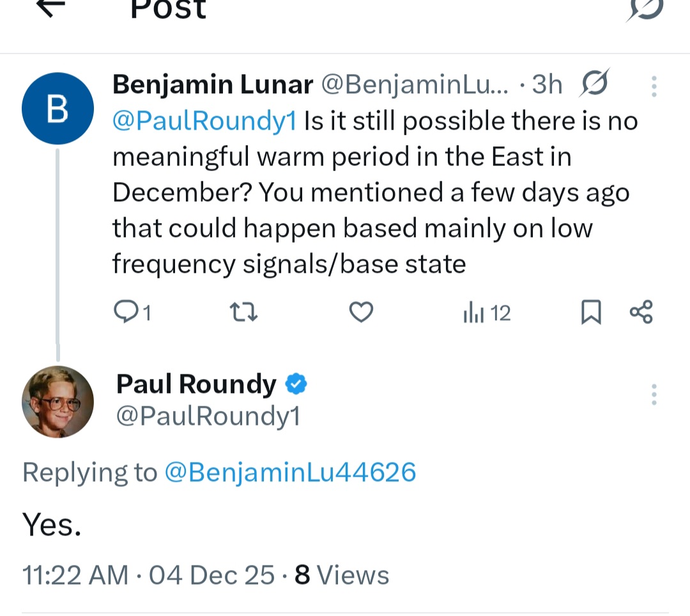Screen dimensions: 690x616
Task: Open more options for Benjamin Lunar's post
Action: click(654, 86)
